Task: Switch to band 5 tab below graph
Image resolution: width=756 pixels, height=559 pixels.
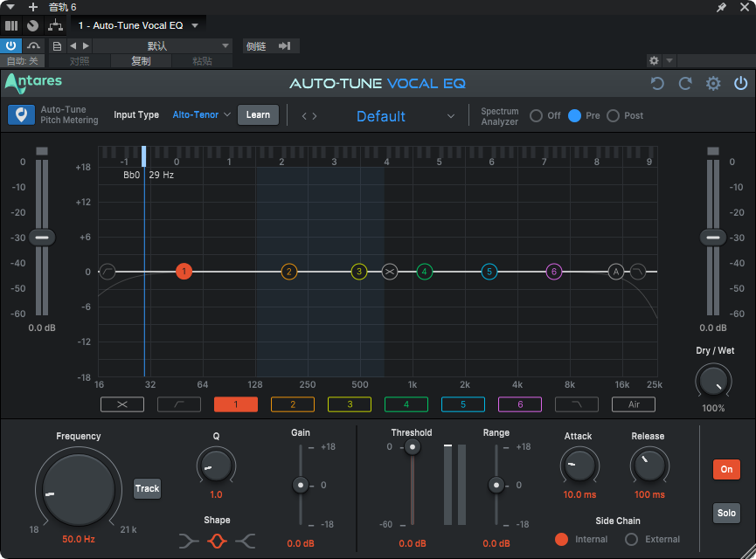Action: point(463,404)
